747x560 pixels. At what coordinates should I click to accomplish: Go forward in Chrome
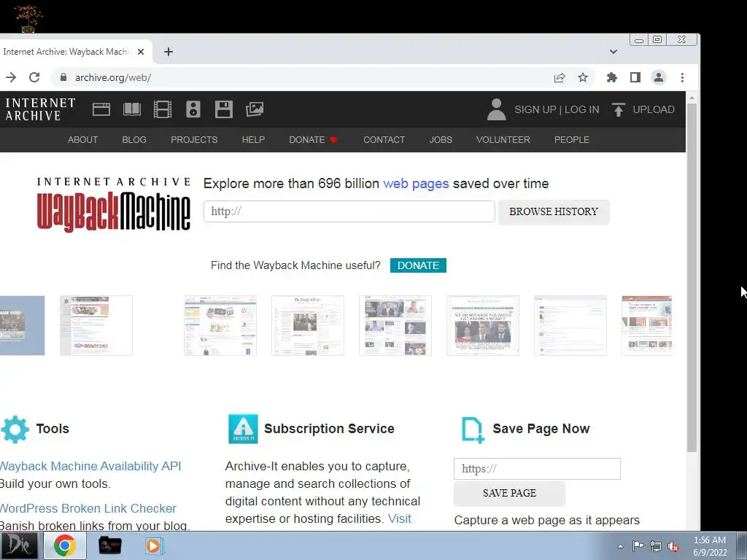tap(10, 77)
